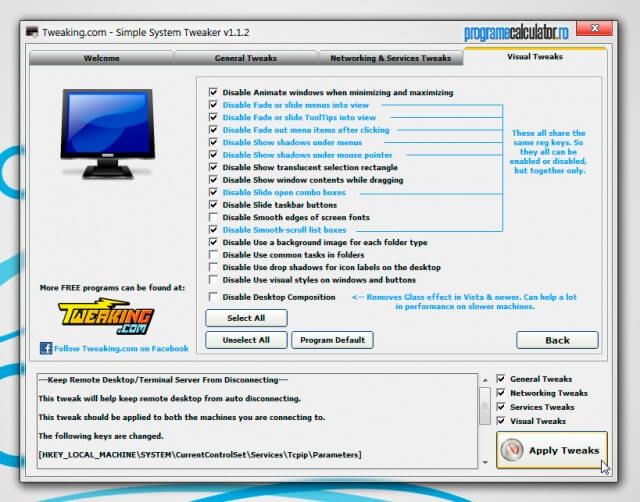The width and height of the screenshot is (640, 502).
Task: Click the app icon in the title bar
Action: 32,32
